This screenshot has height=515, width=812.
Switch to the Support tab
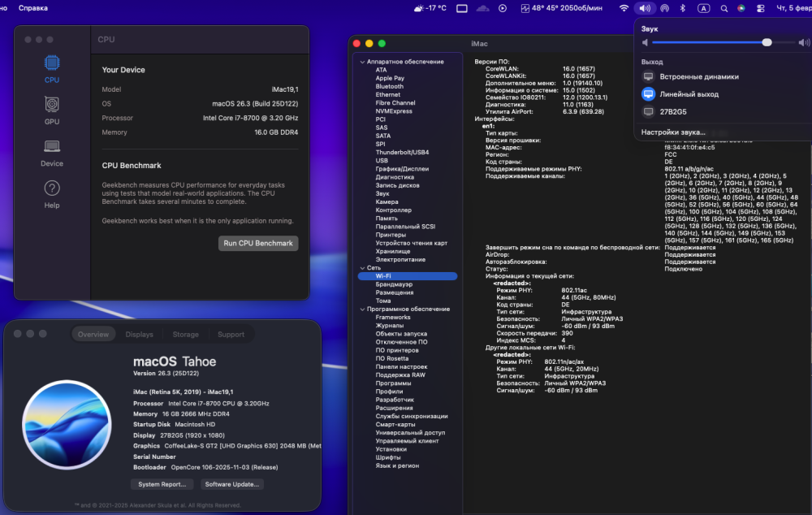231,334
